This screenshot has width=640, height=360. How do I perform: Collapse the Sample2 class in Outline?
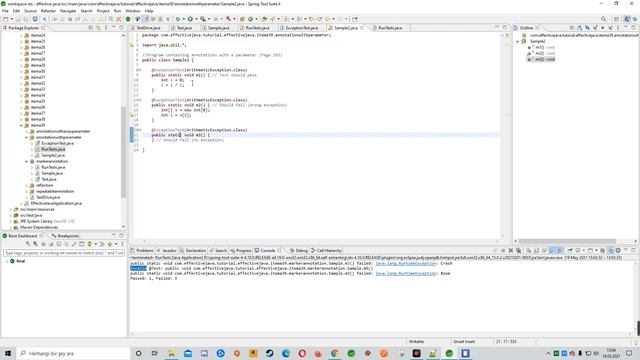(518, 41)
